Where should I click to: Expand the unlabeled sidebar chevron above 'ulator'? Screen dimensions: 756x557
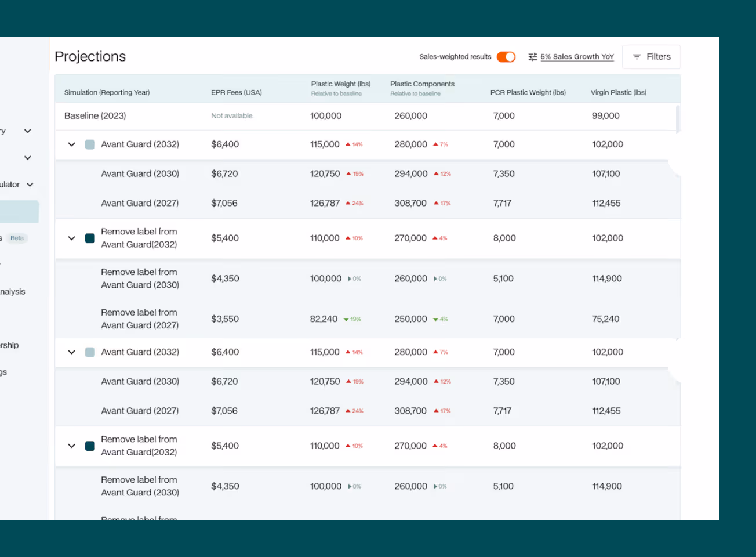coord(27,158)
